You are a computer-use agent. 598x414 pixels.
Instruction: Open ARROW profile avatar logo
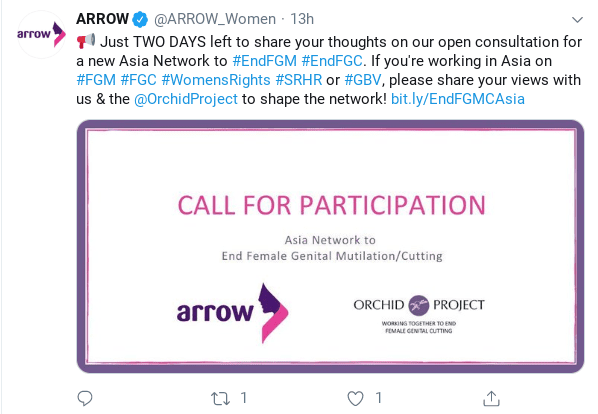click(x=42, y=35)
